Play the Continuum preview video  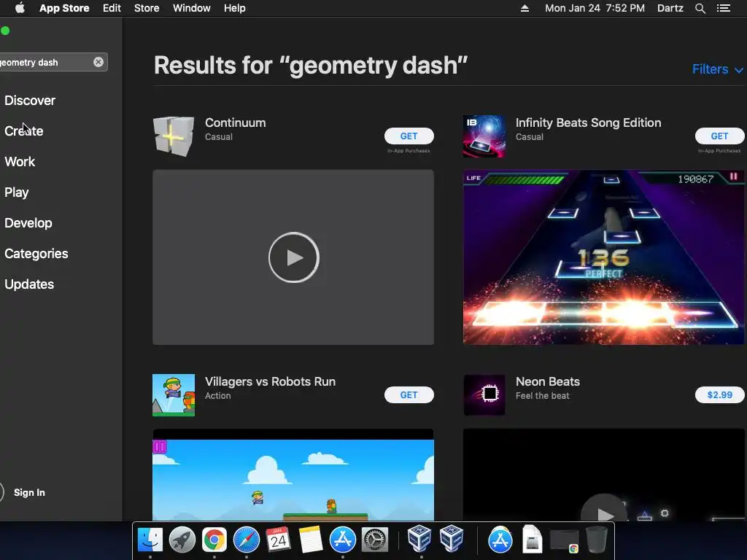coord(294,257)
